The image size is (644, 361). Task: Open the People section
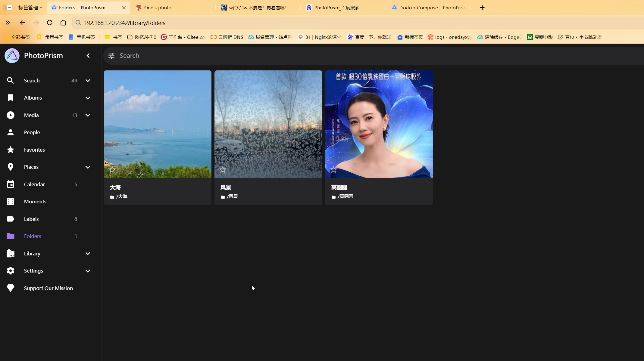click(32, 132)
